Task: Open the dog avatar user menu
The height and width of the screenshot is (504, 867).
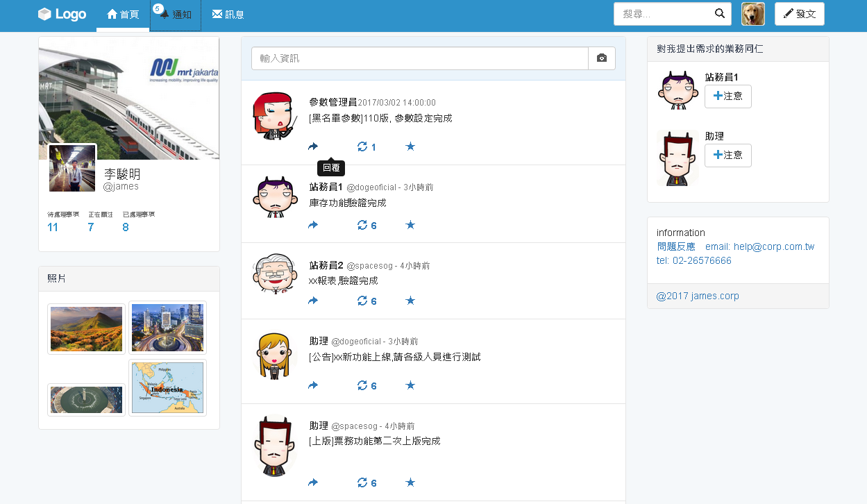Action: click(x=752, y=14)
